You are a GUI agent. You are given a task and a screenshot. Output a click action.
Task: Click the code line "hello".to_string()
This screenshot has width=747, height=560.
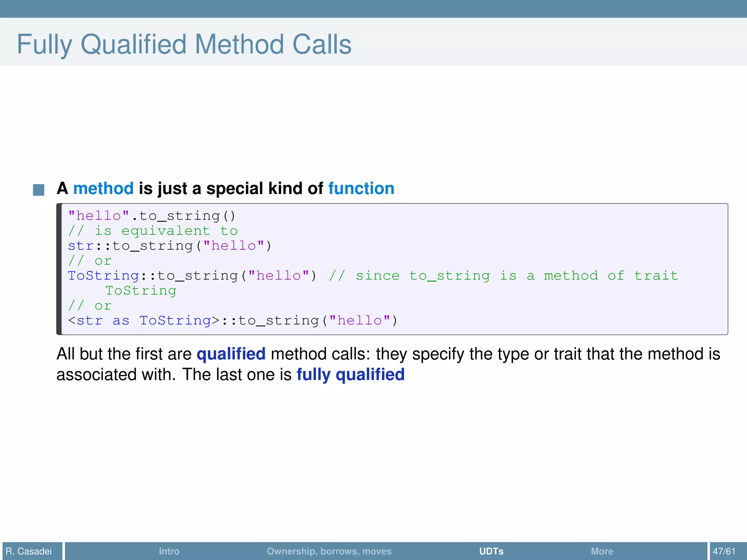pos(152,216)
